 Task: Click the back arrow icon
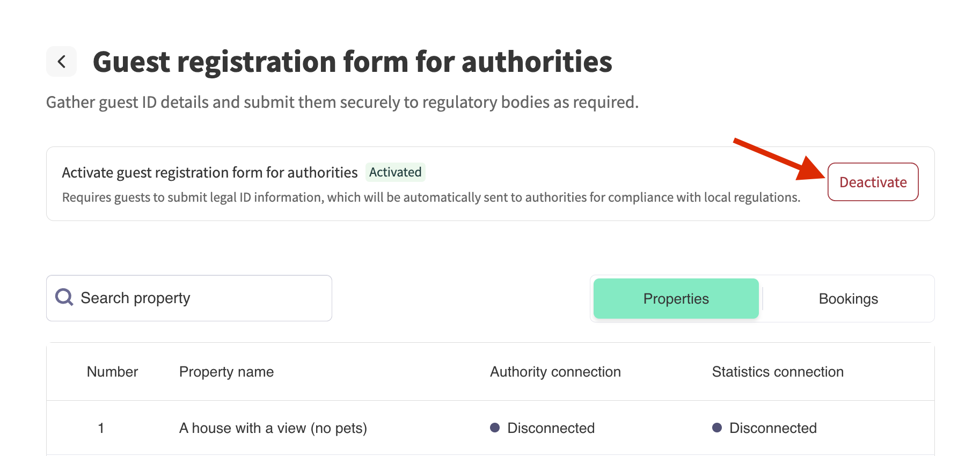(62, 62)
